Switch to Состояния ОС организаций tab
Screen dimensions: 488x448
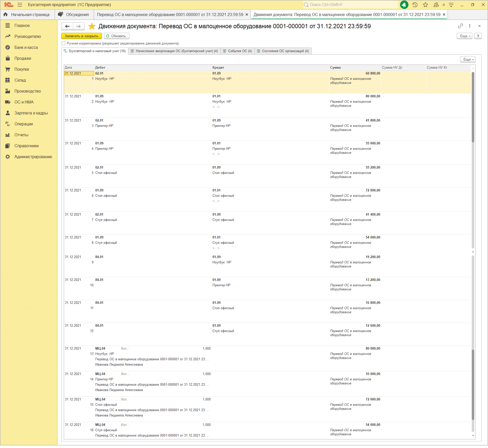[x=283, y=51]
